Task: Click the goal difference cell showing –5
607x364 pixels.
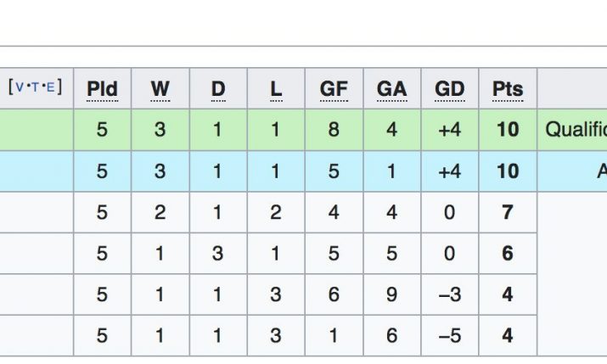Action: click(449, 336)
